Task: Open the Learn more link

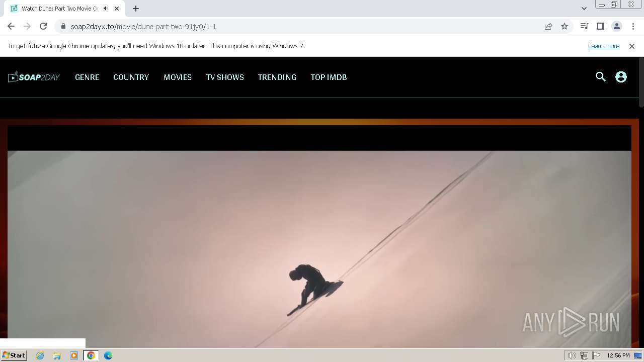Action: point(604,46)
